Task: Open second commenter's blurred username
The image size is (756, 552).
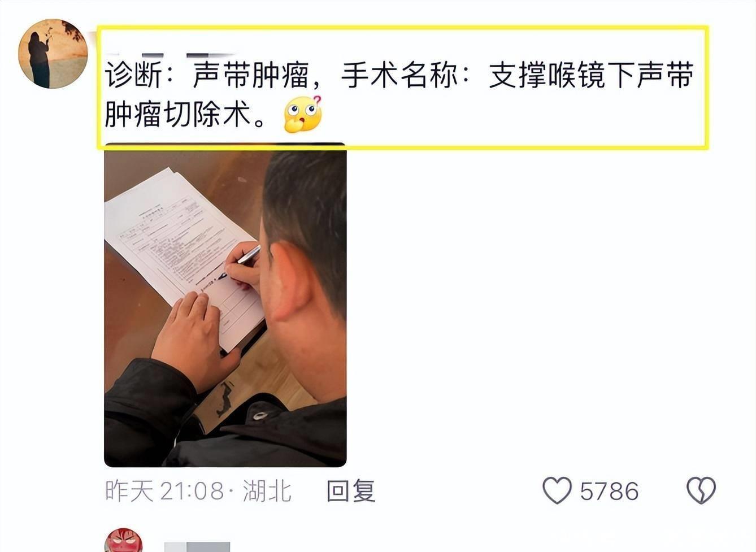Action: [x=197, y=546]
